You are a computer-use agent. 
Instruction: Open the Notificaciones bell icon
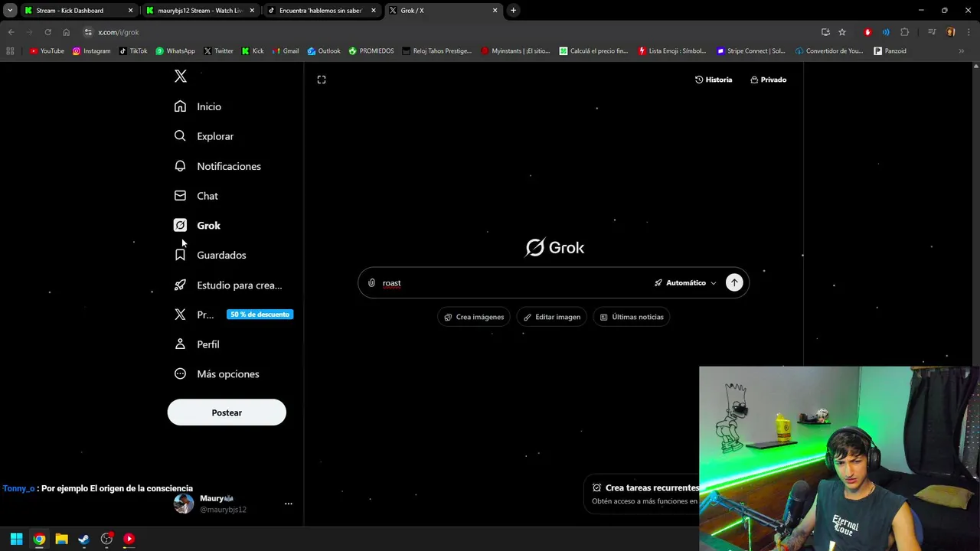[x=180, y=165]
